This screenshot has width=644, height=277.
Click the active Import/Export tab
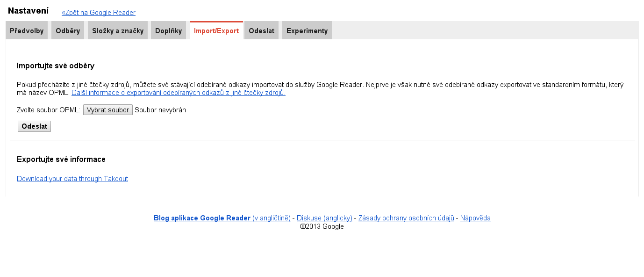coord(216,31)
